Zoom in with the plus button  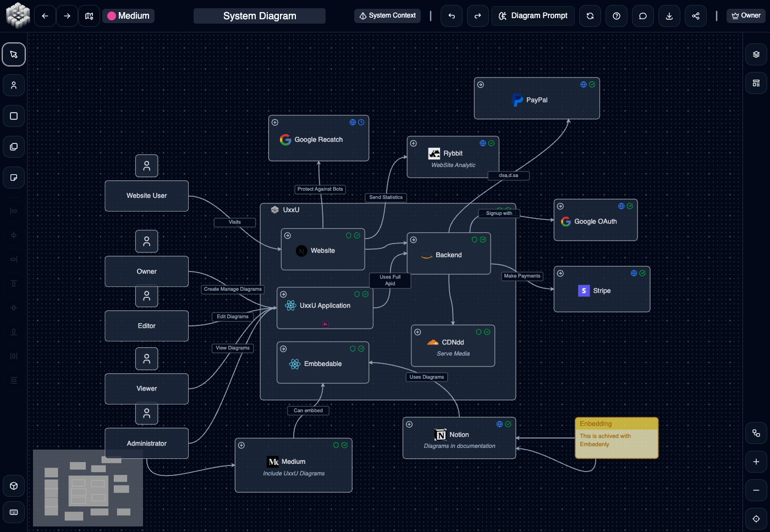(x=756, y=462)
